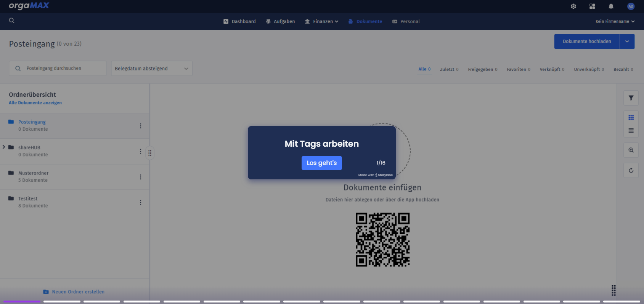
Task: Select the Zuletzt filter tab
Action: pyautogui.click(x=449, y=69)
